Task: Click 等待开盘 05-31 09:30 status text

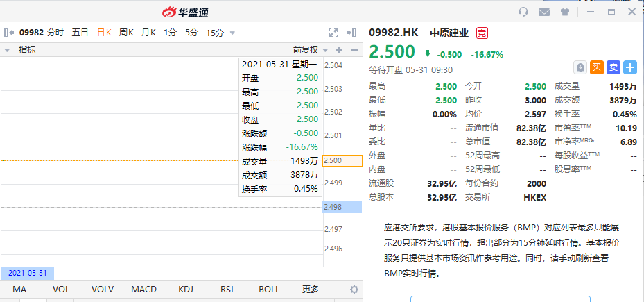Action: pos(410,70)
